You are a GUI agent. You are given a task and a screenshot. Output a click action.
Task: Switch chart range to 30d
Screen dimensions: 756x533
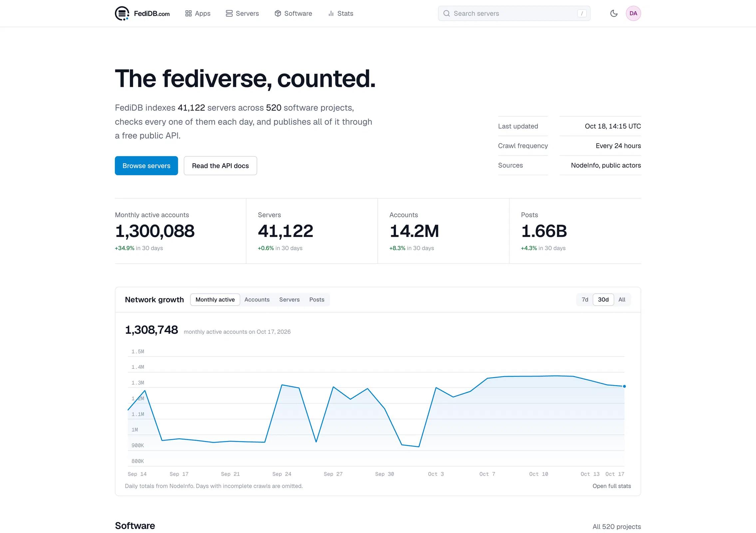point(603,299)
